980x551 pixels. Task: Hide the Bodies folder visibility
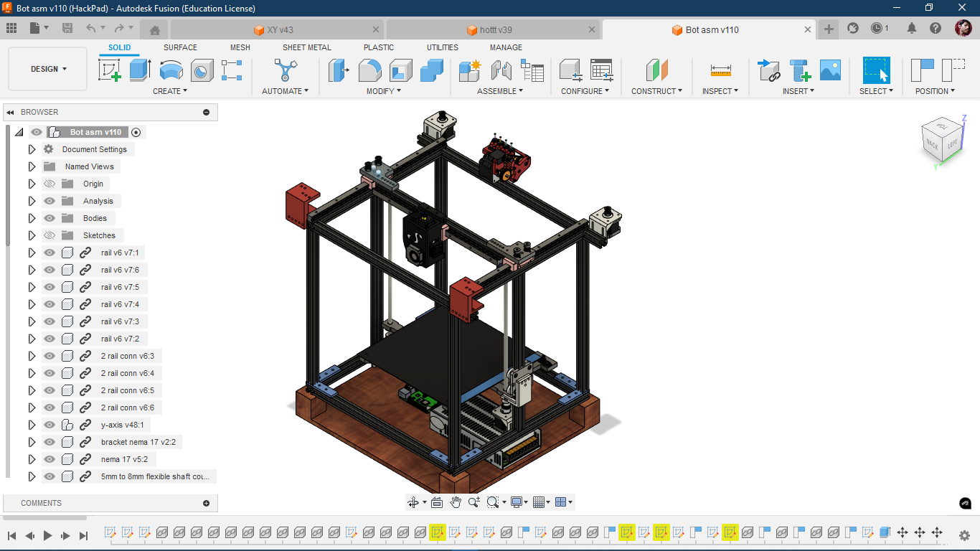[50, 218]
